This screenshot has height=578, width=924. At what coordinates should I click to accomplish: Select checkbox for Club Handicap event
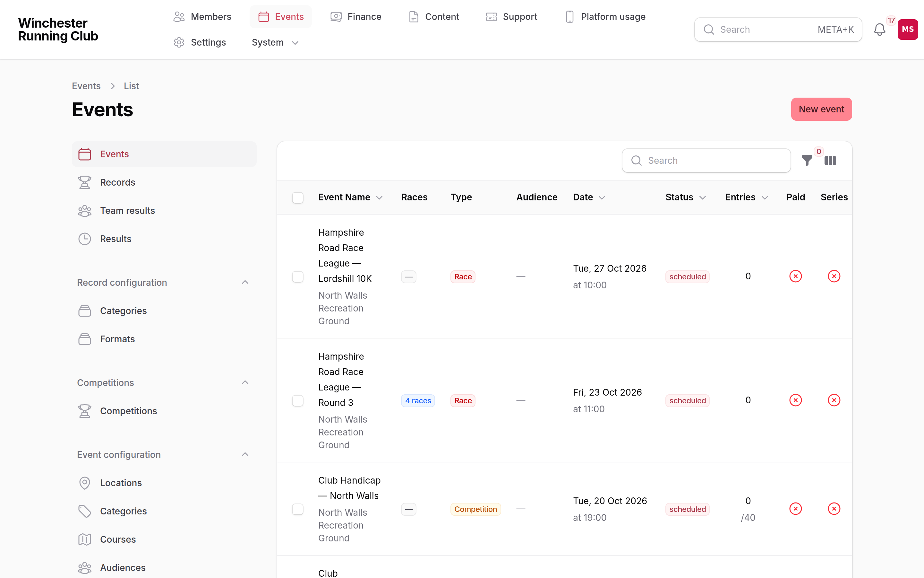click(297, 509)
